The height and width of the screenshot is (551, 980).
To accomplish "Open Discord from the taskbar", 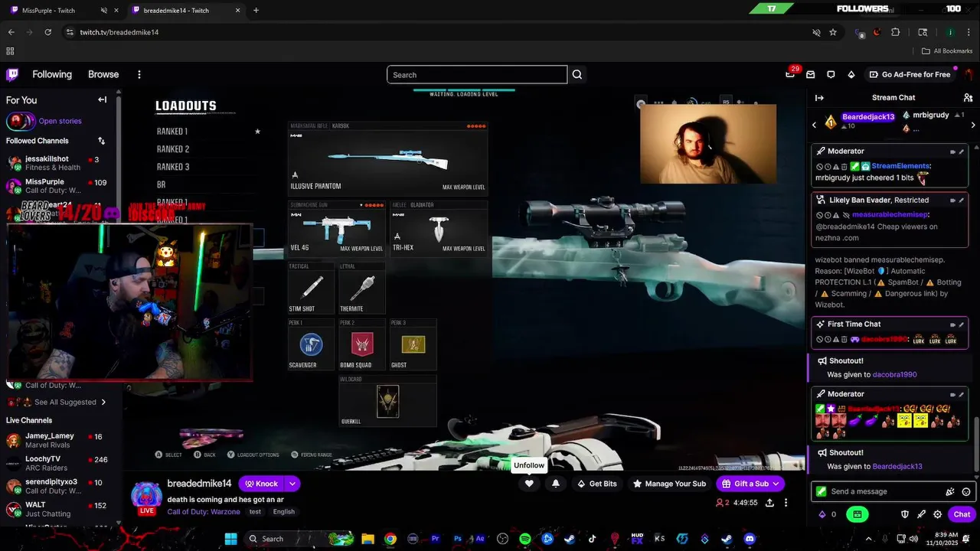I will pyautogui.click(x=750, y=539).
